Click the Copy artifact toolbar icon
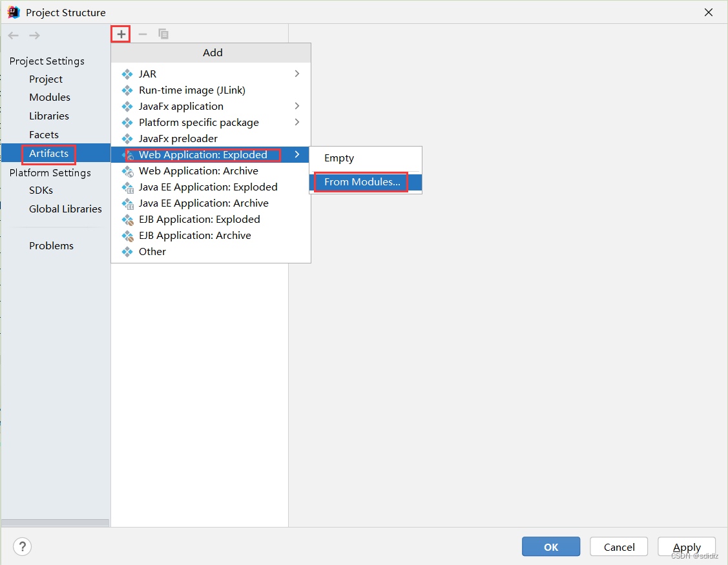Viewport: 728px width, 565px height. pos(163,34)
